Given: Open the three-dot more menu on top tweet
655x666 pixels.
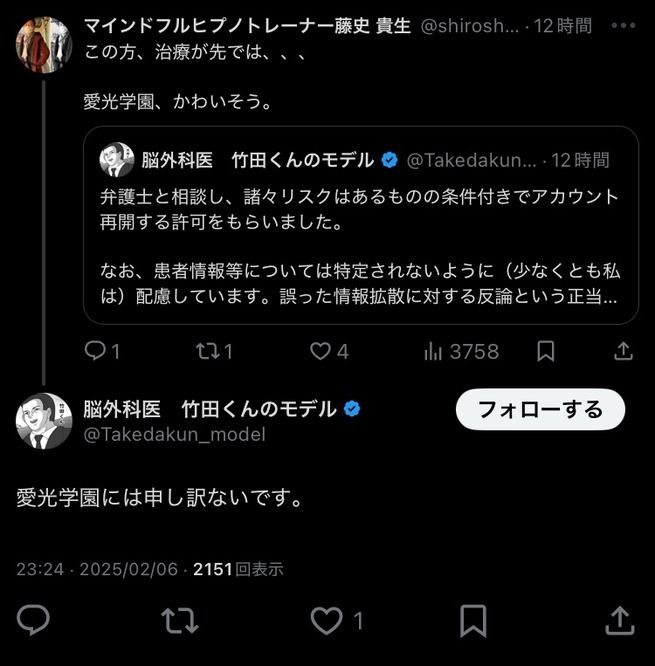Looking at the screenshot, I should pos(623,26).
